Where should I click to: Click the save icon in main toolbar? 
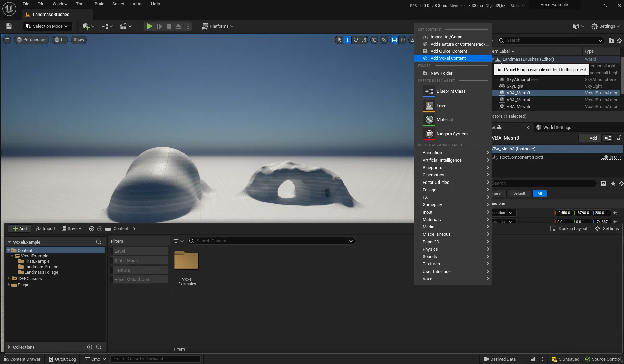(9, 26)
